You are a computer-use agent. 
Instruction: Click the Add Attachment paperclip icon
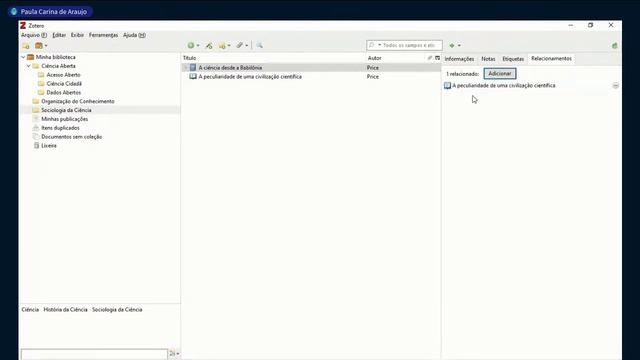click(x=240, y=45)
